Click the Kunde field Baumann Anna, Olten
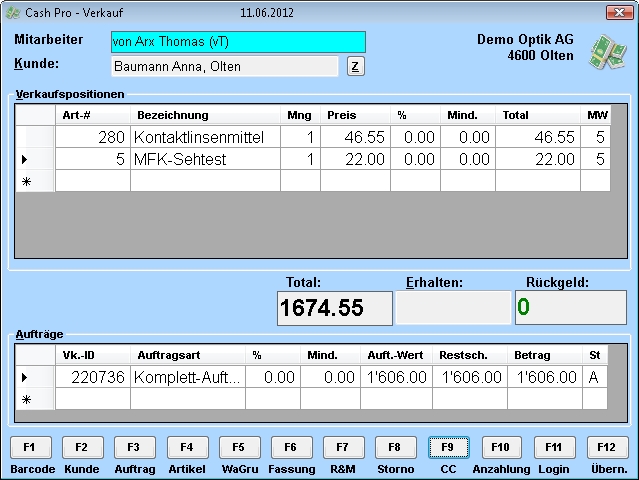639x480 pixels. coord(225,66)
